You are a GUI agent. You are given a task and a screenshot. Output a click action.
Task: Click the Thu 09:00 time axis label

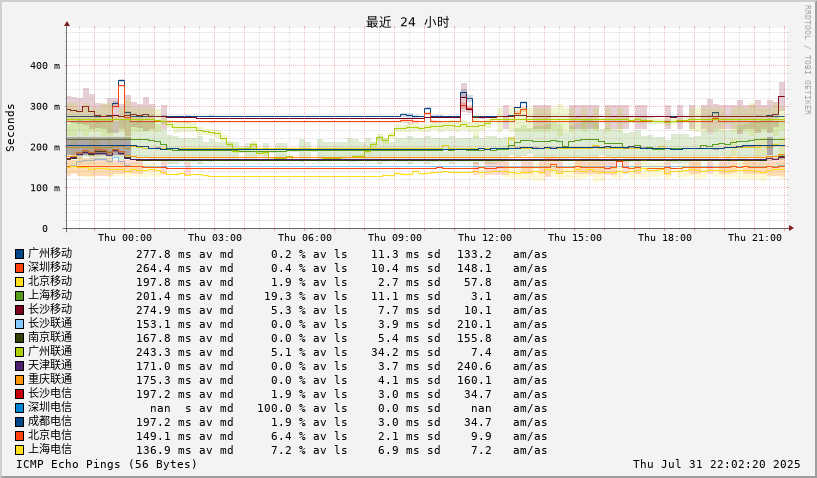coord(395,238)
